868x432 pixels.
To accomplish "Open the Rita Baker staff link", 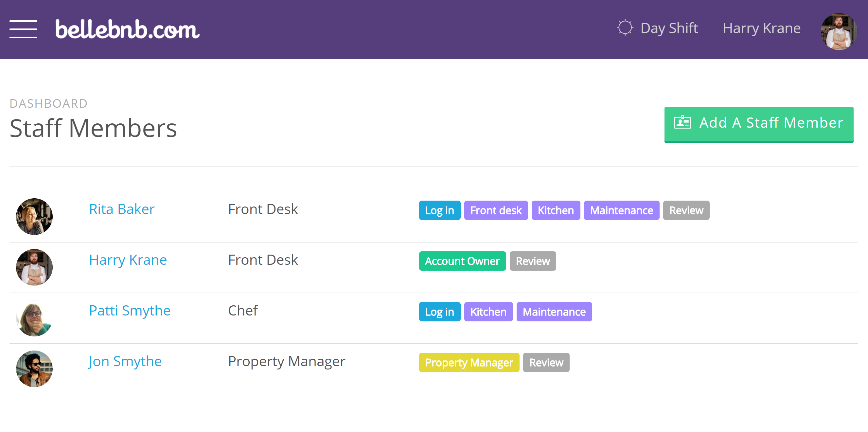I will click(122, 209).
